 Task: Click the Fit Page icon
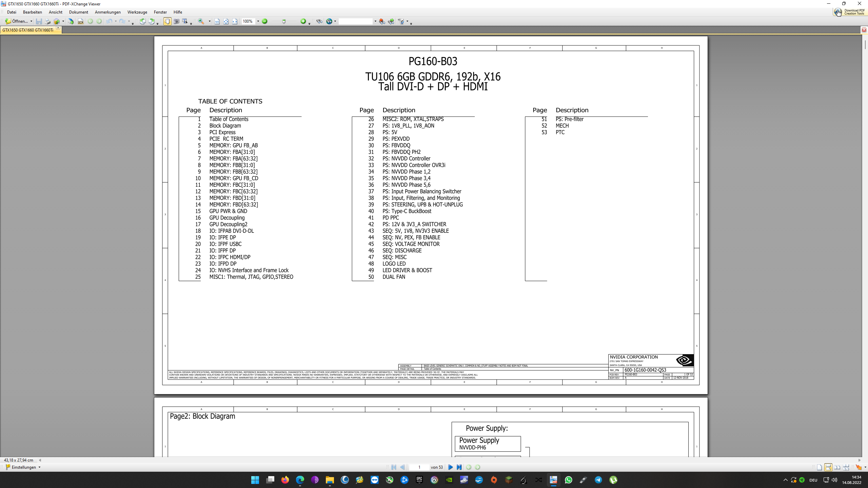pos(226,21)
